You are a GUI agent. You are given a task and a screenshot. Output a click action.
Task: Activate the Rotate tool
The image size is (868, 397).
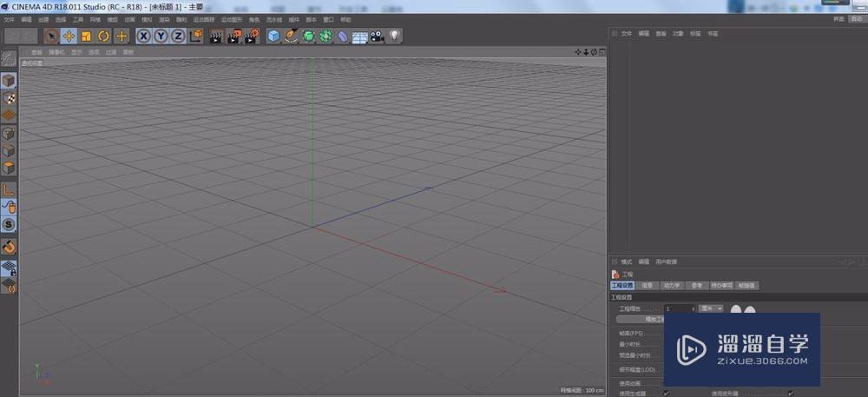103,36
